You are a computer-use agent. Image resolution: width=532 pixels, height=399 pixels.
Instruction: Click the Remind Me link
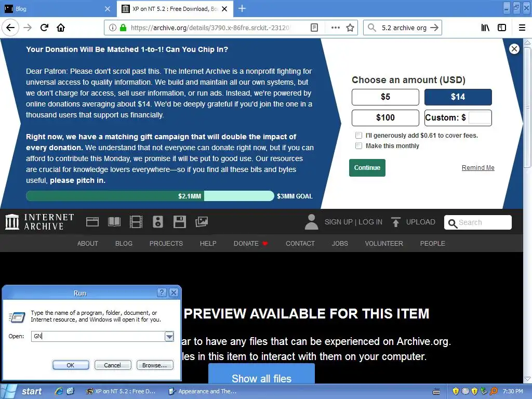coord(478,168)
